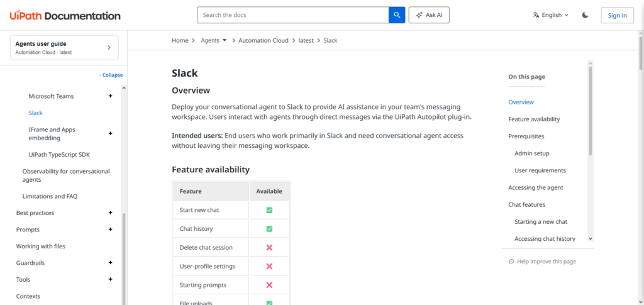644x305 pixels.
Task: Click the Feature availability heading
Action: (211, 170)
